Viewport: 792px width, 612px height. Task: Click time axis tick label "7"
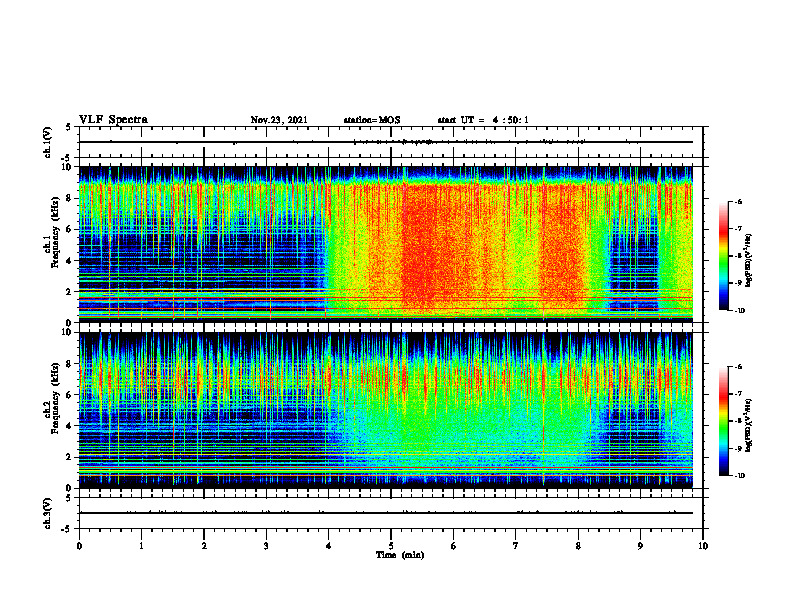(x=516, y=546)
